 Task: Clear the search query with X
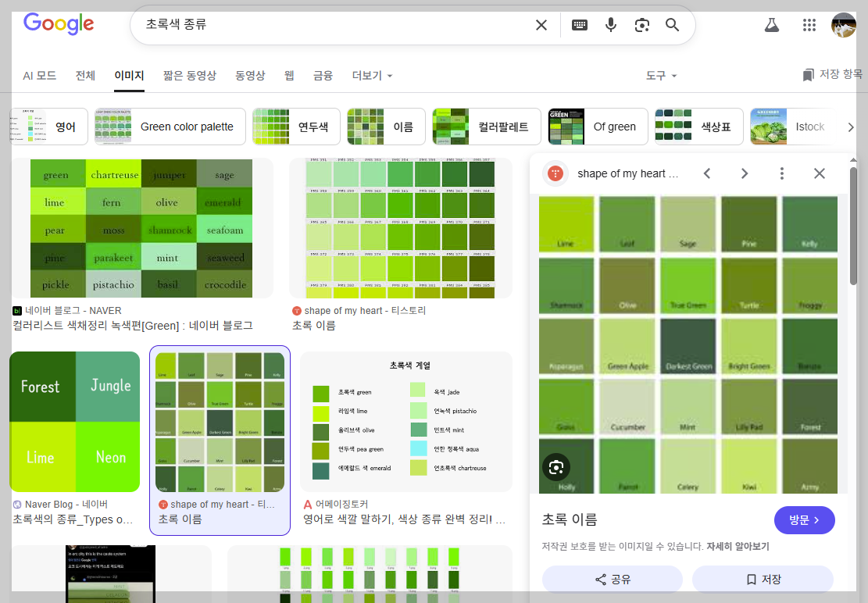coord(541,25)
